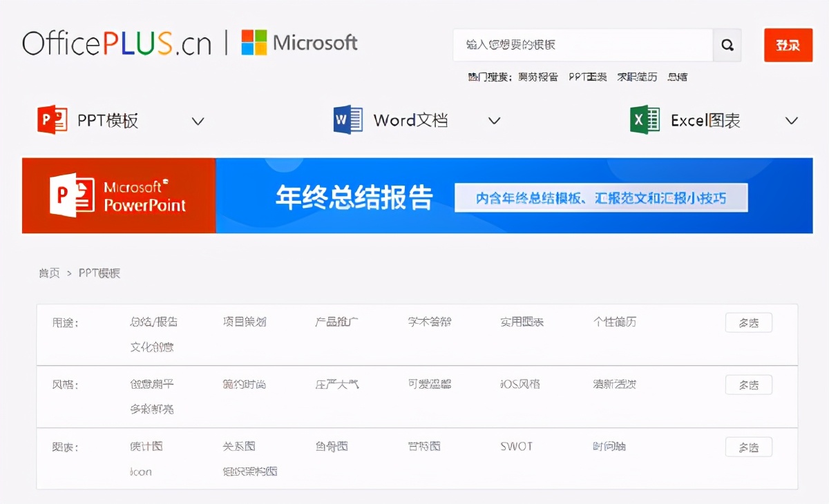Click 多选 next to the 用途 filters

click(x=749, y=322)
